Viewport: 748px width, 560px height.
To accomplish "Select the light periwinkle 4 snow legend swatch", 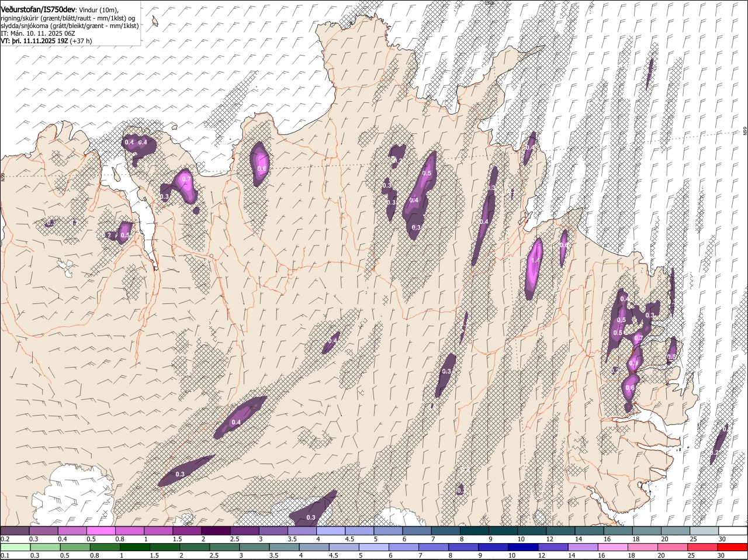I will click(331, 530).
